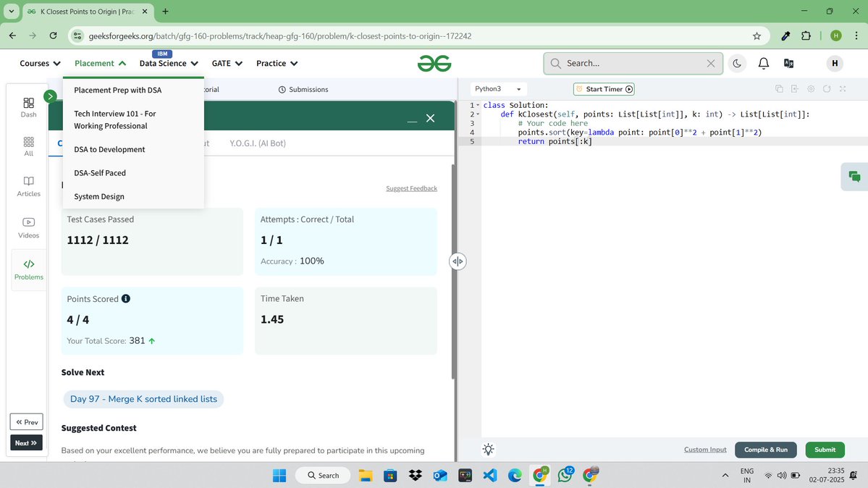Close the results panel with X
The width and height of the screenshot is (868, 488).
click(430, 118)
